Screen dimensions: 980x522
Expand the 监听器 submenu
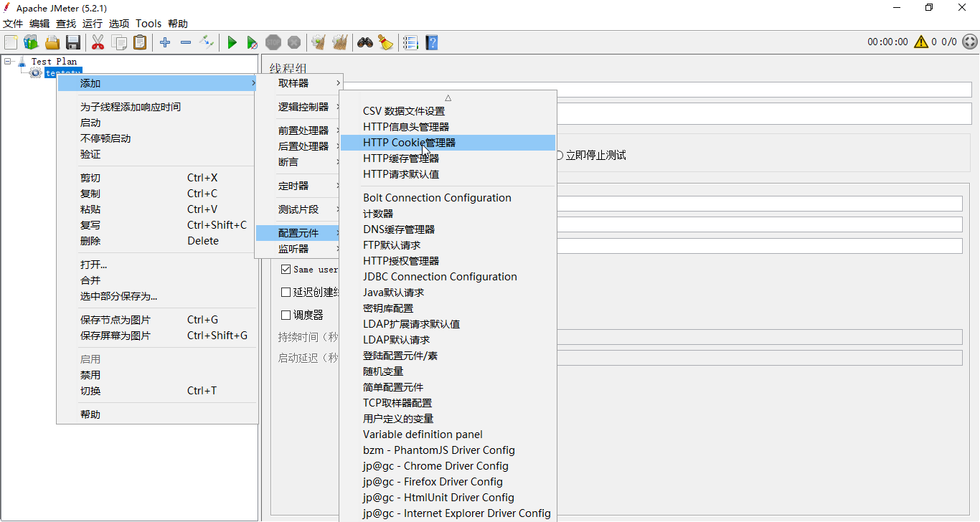click(x=299, y=249)
